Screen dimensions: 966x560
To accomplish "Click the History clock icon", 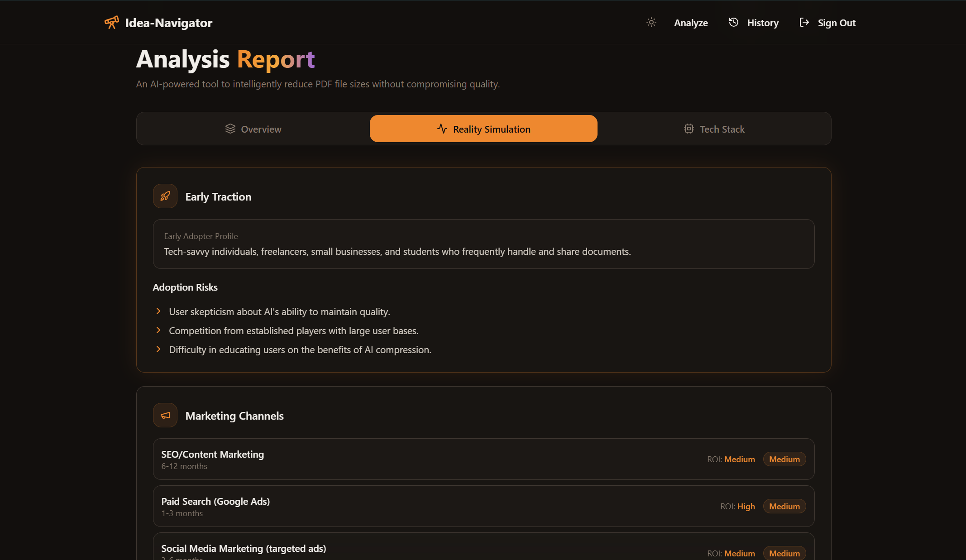I will click(x=734, y=22).
